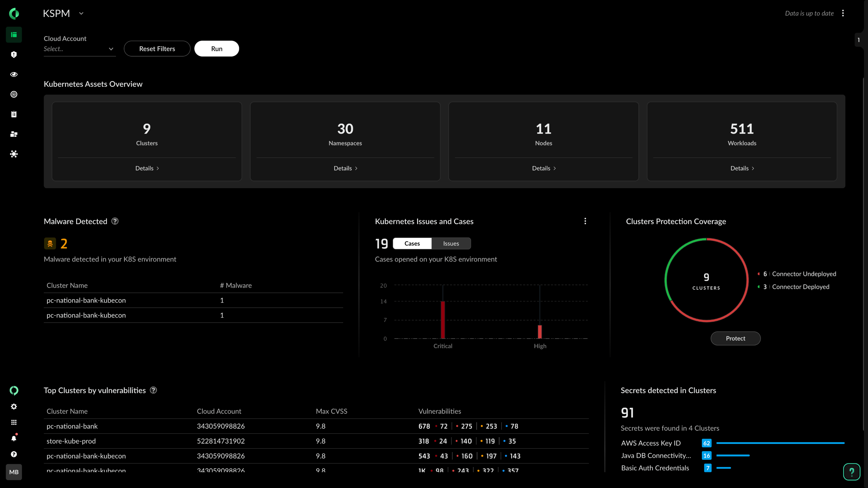
Task: Select the assets blocks icon in the sidebar
Action: (x=14, y=134)
